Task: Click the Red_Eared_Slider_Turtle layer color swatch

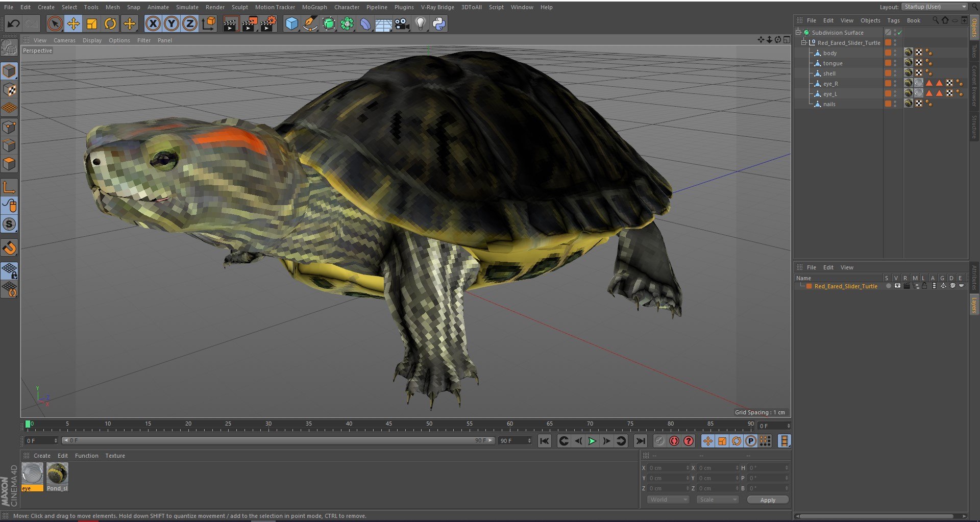Action: click(x=809, y=286)
